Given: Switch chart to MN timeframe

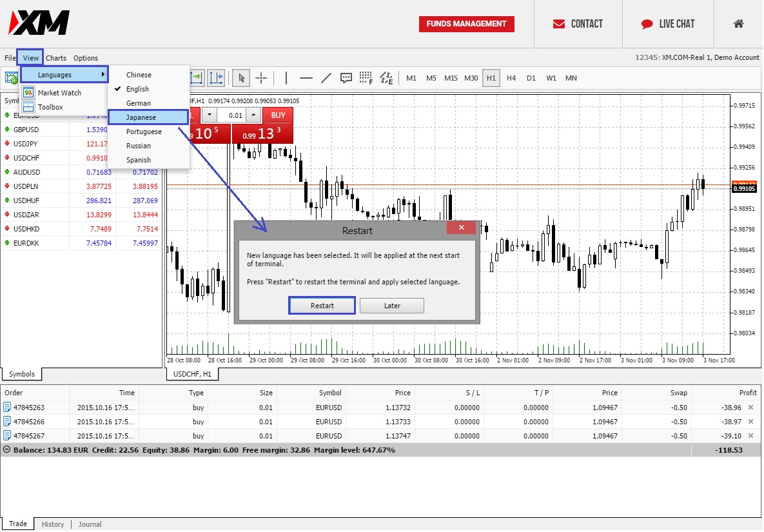Looking at the screenshot, I should pos(571,78).
